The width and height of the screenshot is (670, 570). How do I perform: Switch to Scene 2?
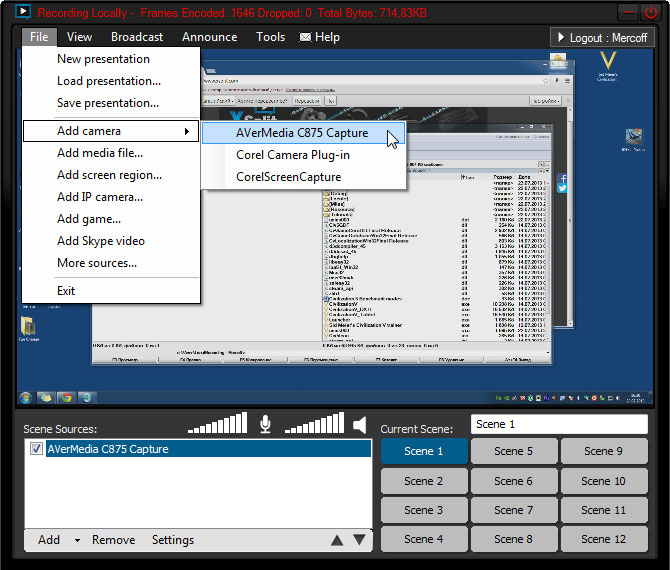point(424,481)
